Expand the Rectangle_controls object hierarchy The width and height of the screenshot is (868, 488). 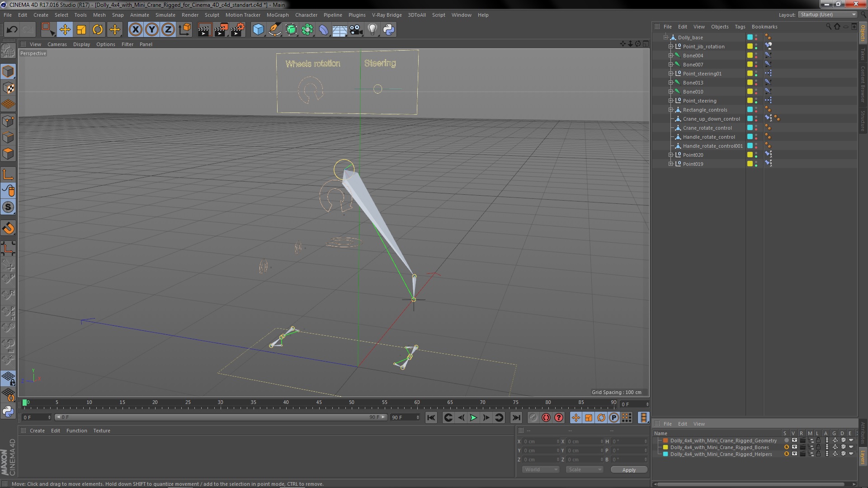point(671,110)
